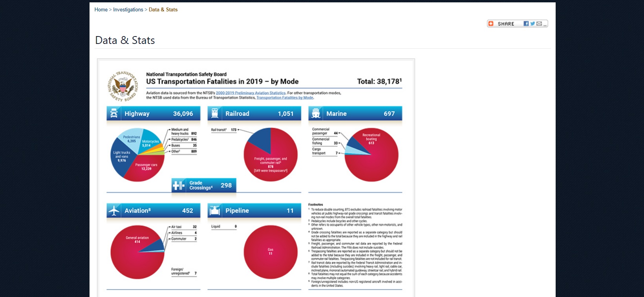This screenshot has height=297, width=644.
Task: Click the Data & Stats page heading
Action: (x=125, y=40)
